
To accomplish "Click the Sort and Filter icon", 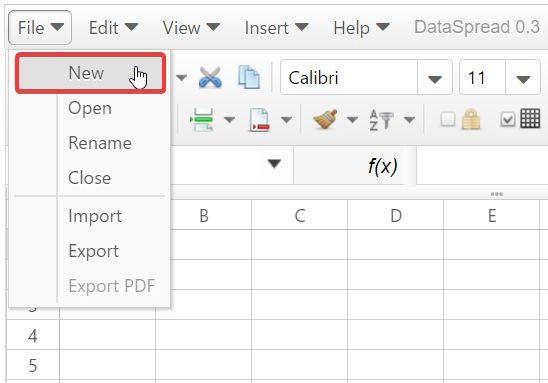I will point(381,120).
